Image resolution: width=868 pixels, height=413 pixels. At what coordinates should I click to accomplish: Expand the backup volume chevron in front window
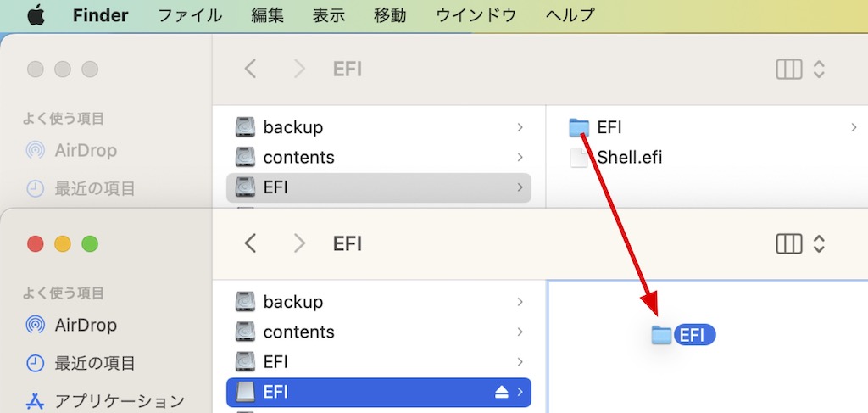pyautogui.click(x=520, y=302)
